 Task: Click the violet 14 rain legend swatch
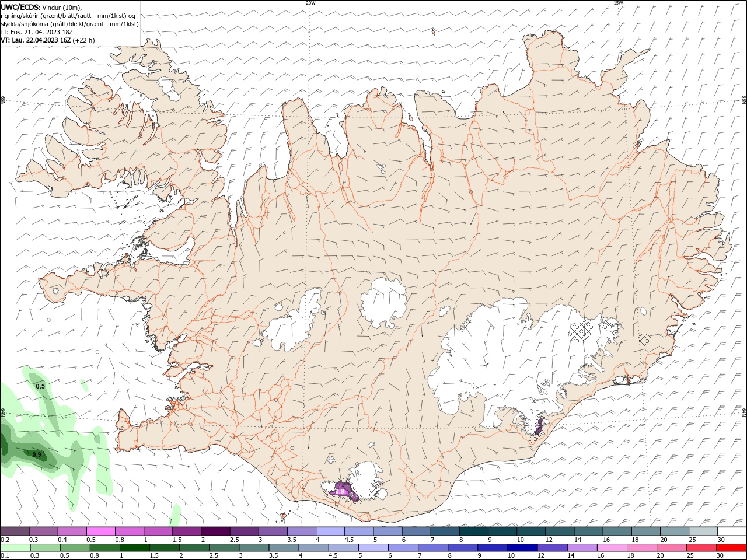(582, 548)
